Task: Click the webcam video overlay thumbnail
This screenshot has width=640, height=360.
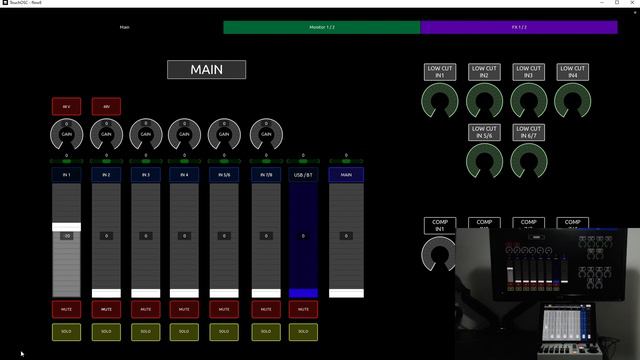Action: [548, 294]
